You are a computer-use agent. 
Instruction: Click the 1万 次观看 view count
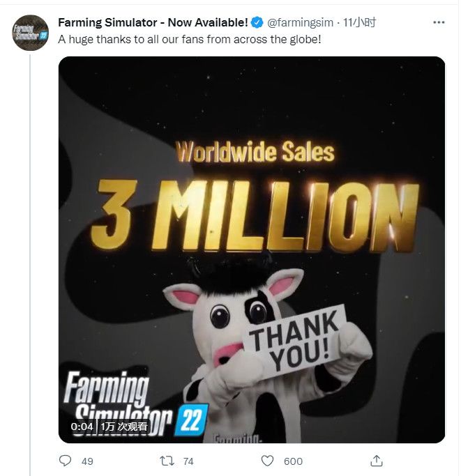(x=123, y=426)
